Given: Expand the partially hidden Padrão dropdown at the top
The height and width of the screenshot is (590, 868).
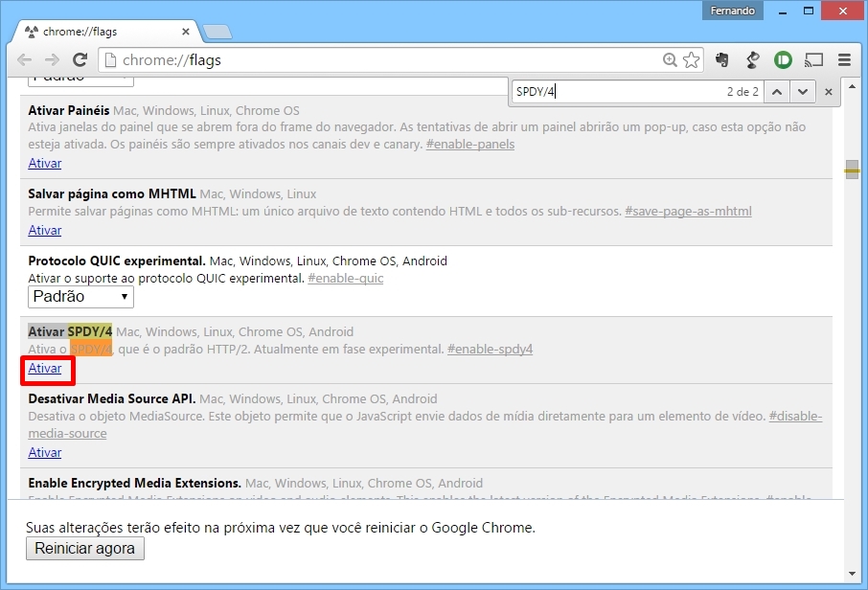Looking at the screenshot, I should point(80,80).
